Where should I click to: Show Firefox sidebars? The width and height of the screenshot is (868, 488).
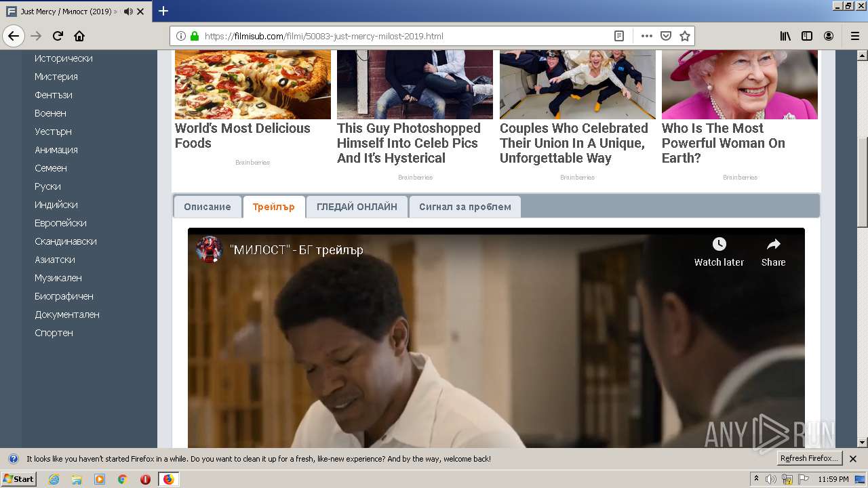tap(807, 36)
